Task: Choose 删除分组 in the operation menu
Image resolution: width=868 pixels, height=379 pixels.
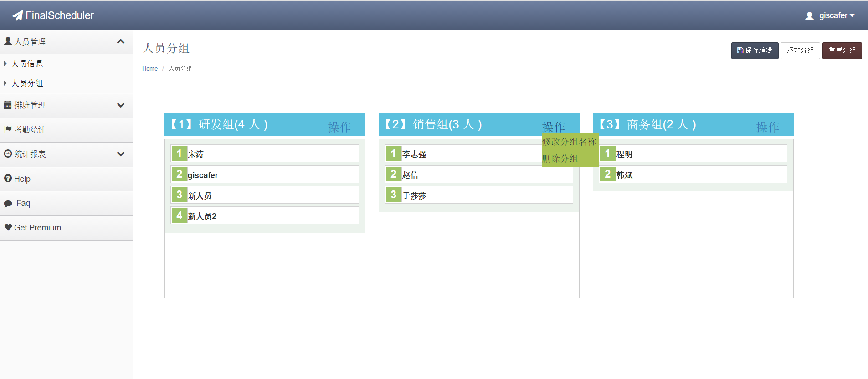Action: coord(560,159)
